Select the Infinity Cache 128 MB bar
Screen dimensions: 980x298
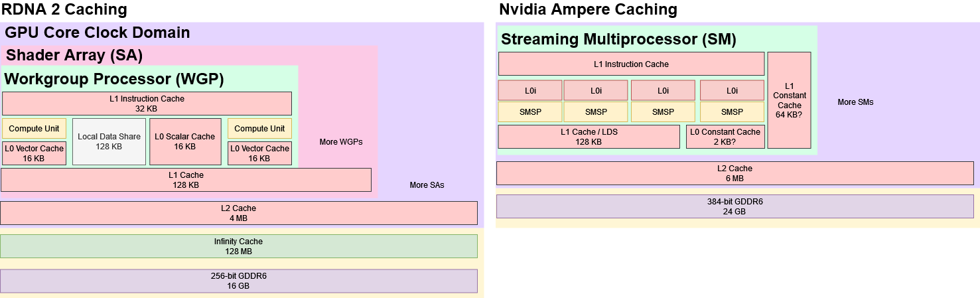click(239, 246)
